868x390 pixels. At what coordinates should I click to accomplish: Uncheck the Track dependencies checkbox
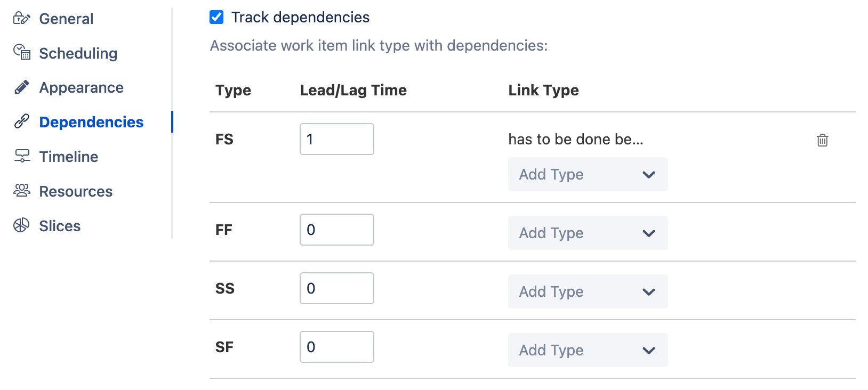(x=216, y=17)
